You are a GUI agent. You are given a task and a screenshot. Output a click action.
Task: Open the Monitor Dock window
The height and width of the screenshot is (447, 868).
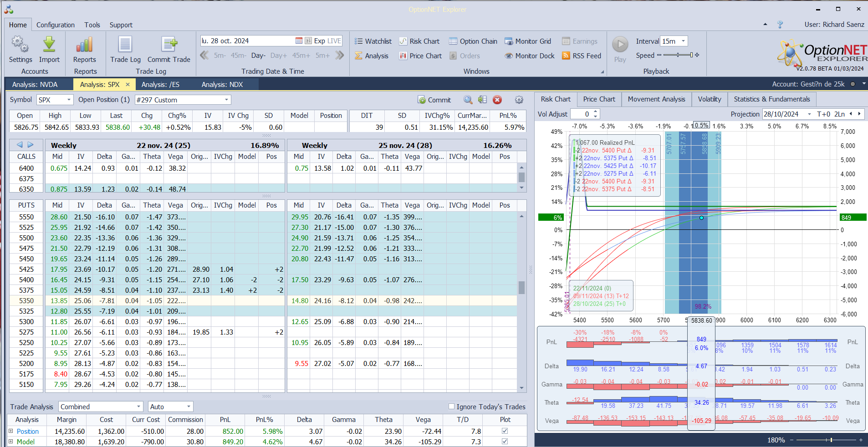coord(530,56)
